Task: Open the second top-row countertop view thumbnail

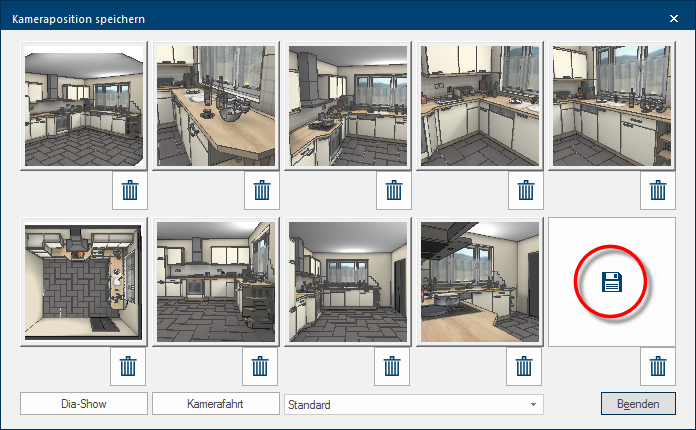Action: (216, 106)
